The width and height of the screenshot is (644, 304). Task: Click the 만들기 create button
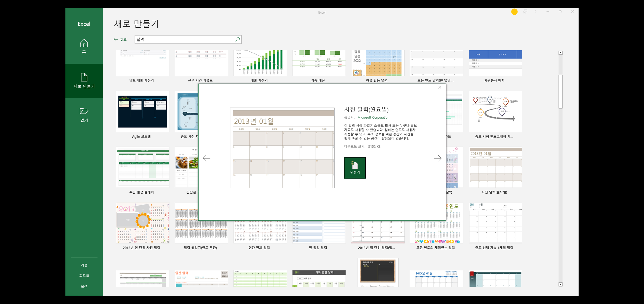[x=355, y=168]
